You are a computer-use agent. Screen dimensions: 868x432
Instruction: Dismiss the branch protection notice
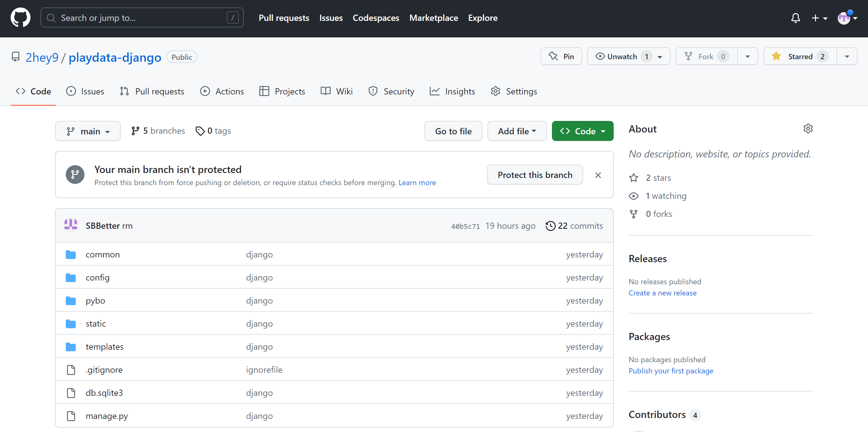[x=598, y=175]
